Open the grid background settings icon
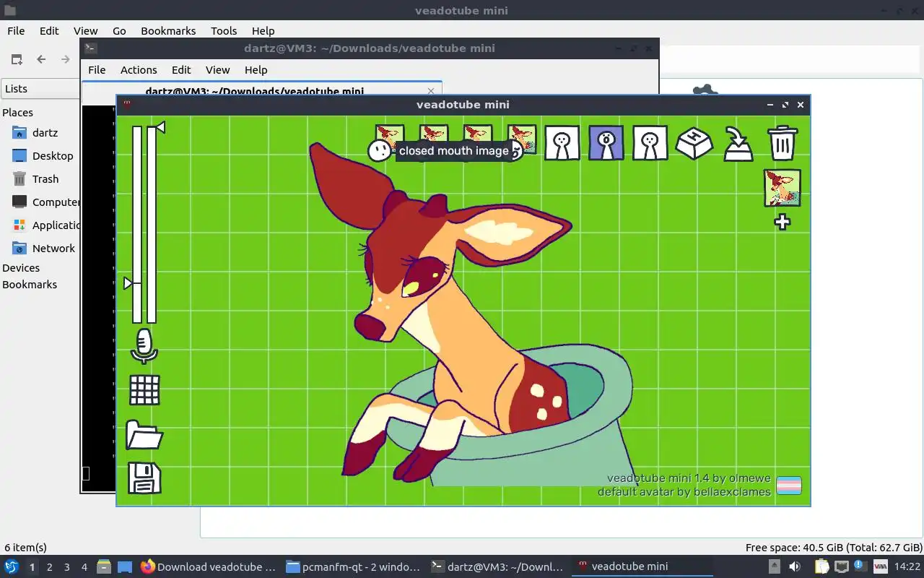924x578 pixels. (144, 390)
